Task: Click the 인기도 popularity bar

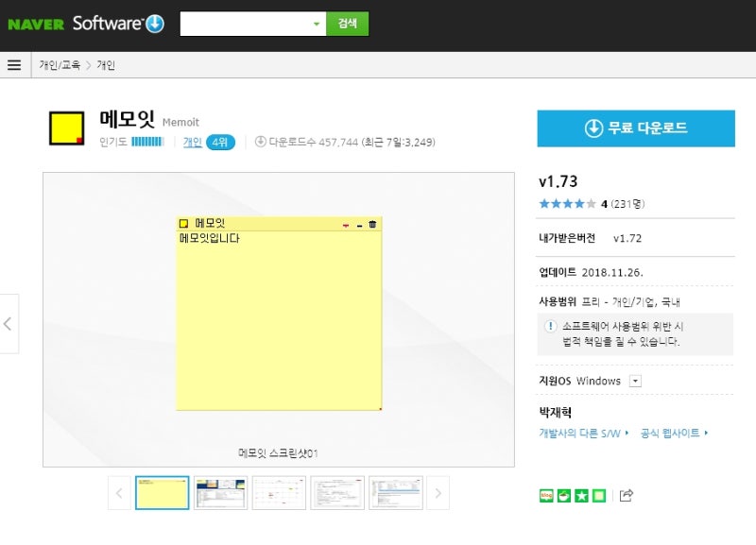Action: (147, 142)
